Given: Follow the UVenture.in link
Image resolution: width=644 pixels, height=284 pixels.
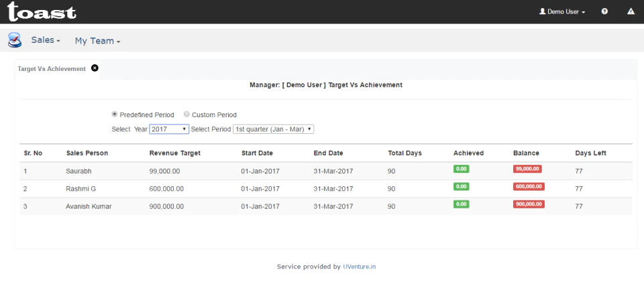Looking at the screenshot, I should tap(360, 267).
